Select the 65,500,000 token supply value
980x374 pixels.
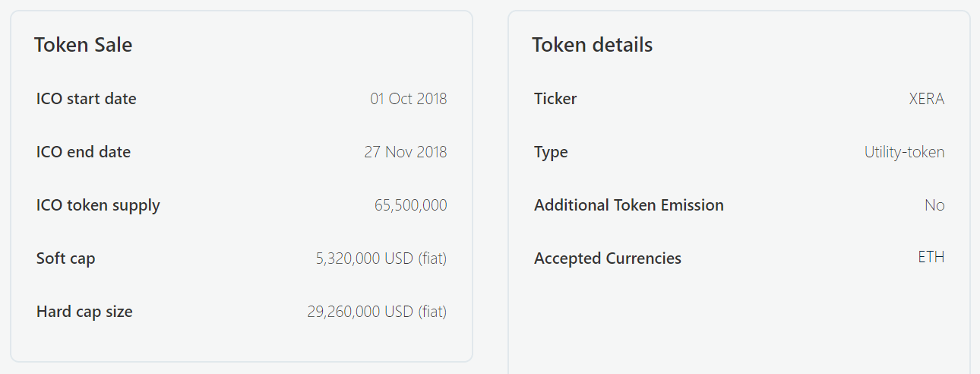(410, 205)
